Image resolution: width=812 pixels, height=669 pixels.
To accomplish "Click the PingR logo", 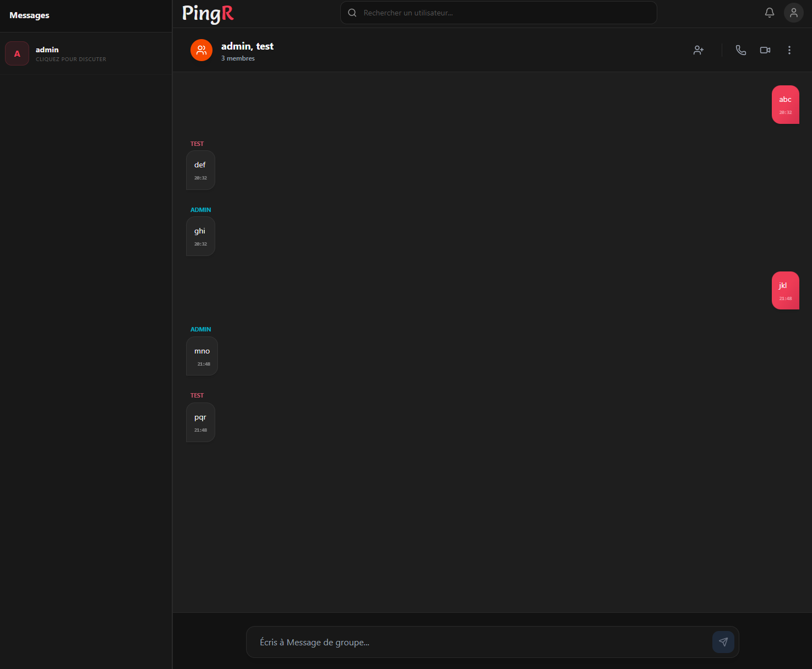I will [x=208, y=14].
